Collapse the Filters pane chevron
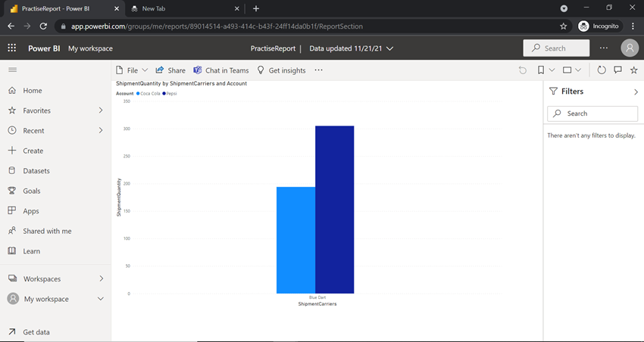 coord(636,92)
